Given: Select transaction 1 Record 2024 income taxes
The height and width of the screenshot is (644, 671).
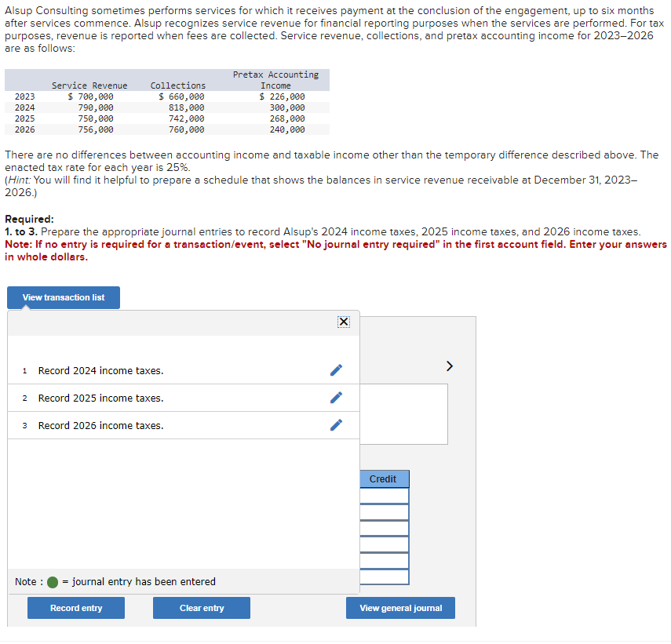Looking at the screenshot, I should [x=183, y=370].
